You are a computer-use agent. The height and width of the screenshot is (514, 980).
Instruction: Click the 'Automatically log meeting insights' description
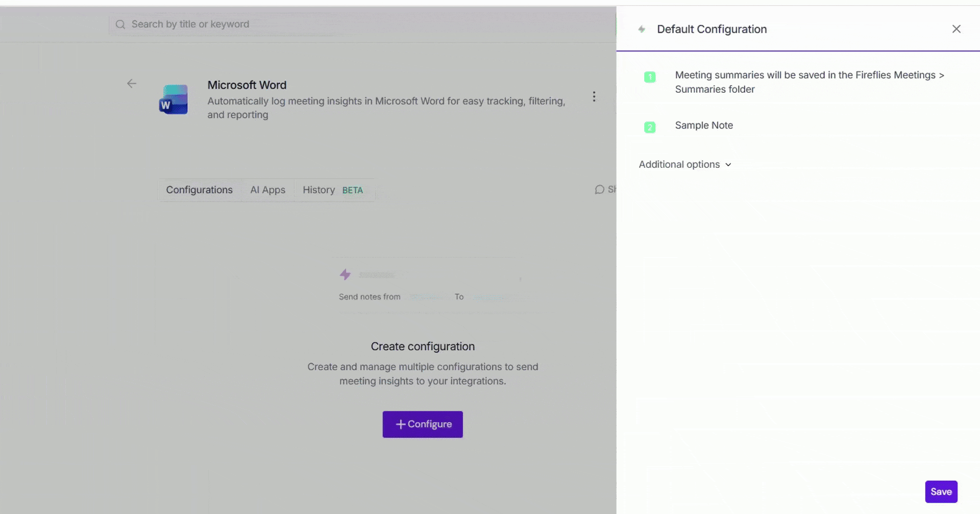(386, 108)
